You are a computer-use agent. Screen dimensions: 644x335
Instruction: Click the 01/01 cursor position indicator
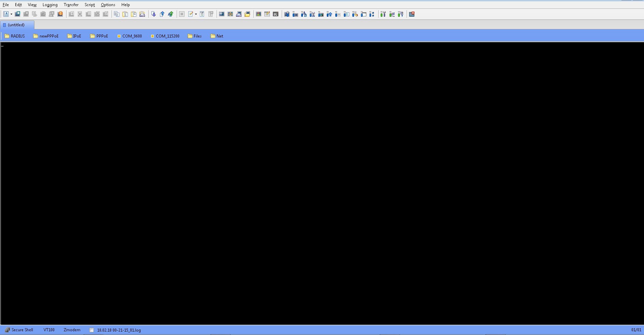[636, 330]
